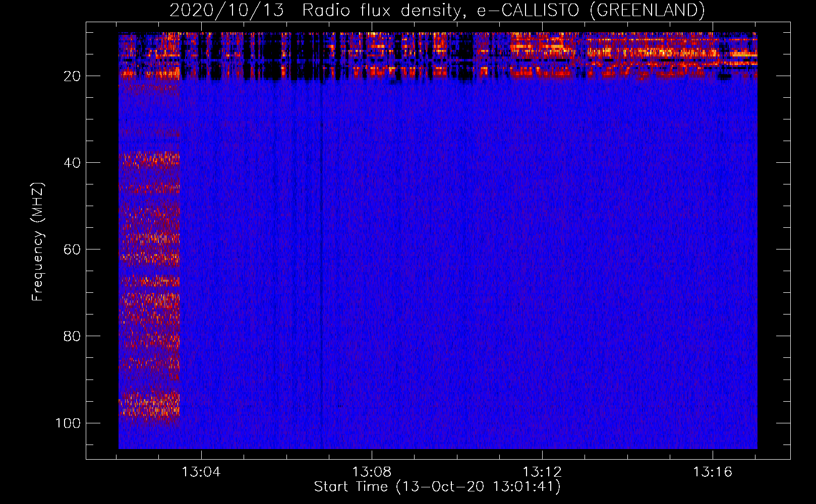Click the 80 MHz frequency tick label
This screenshot has width=816, height=504.
72,336
